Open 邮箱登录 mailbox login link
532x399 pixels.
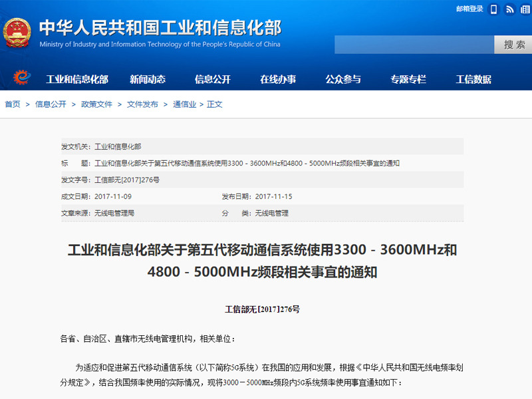(x=469, y=9)
